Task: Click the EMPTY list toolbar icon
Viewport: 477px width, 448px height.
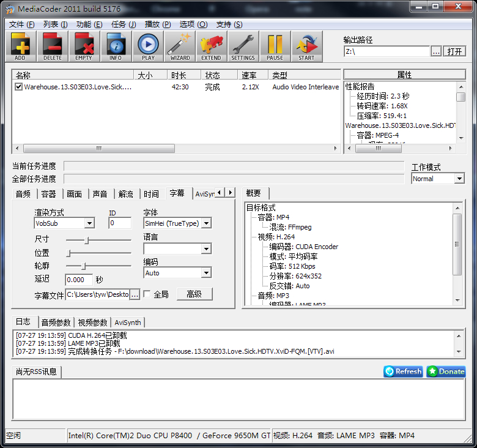Action: point(84,47)
